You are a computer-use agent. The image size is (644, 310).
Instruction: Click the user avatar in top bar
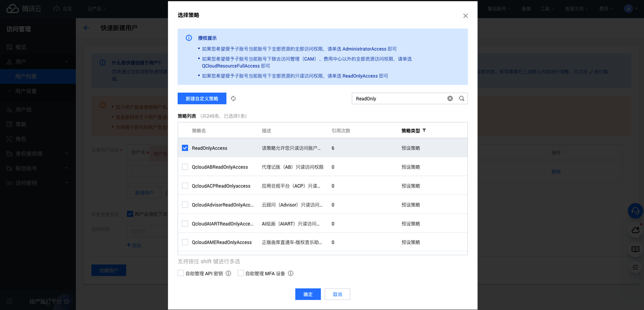tap(628, 9)
